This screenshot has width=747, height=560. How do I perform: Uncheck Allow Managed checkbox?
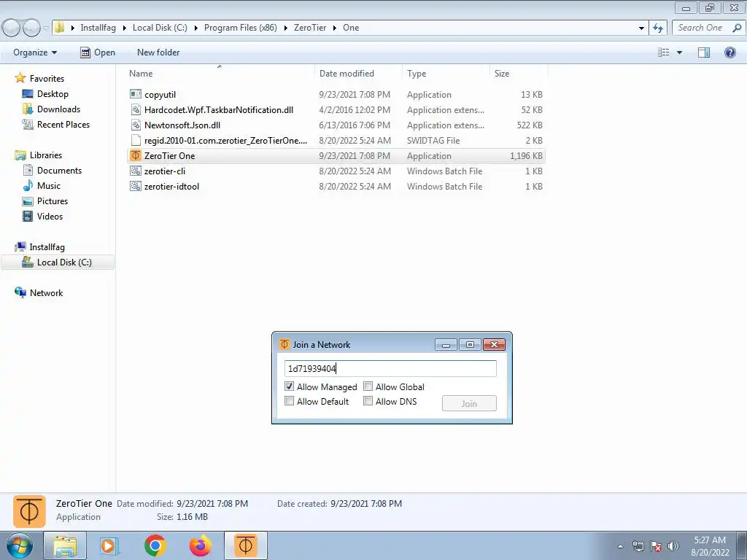[289, 386]
